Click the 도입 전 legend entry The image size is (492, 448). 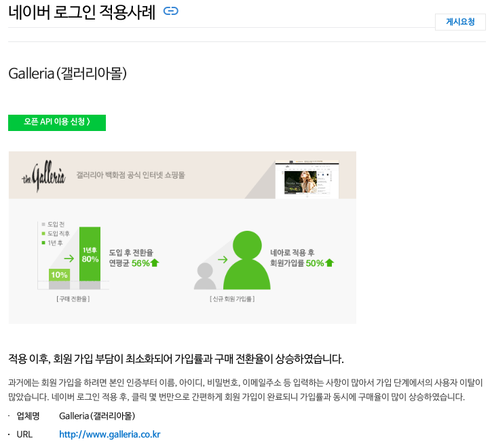53,224
